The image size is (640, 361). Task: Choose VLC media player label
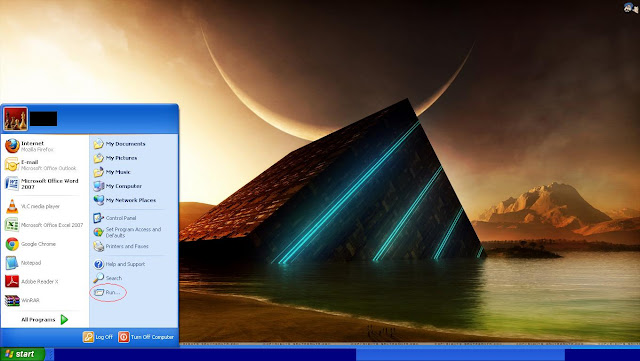click(x=40, y=206)
